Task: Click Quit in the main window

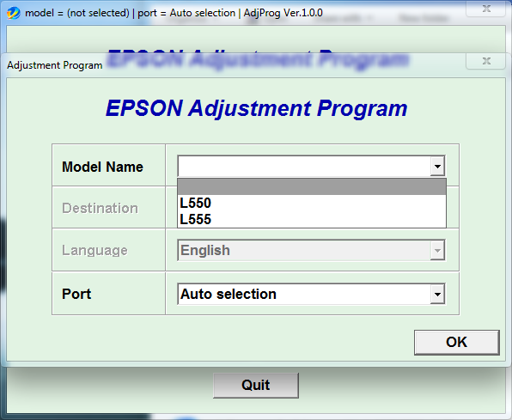Action: point(256,386)
